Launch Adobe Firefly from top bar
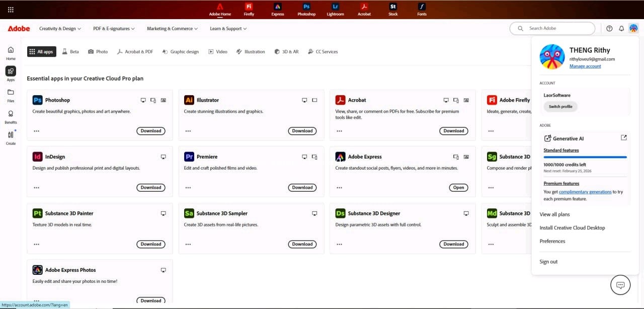644x309 pixels. [x=249, y=9]
